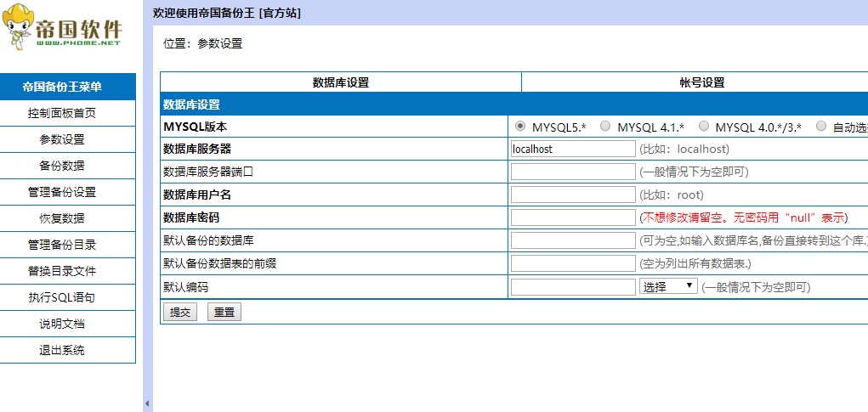Switch to the 帐号设置 tab
This screenshot has height=412, width=868.
[702, 83]
